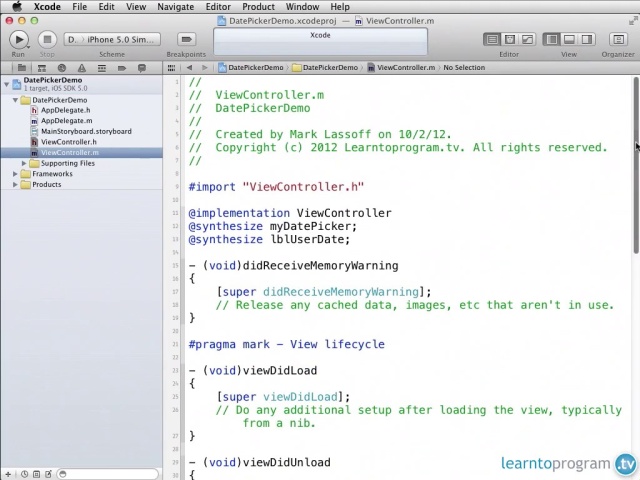Switch to Assistant editor view
Viewport: 640px width, 480px height.
coord(509,40)
